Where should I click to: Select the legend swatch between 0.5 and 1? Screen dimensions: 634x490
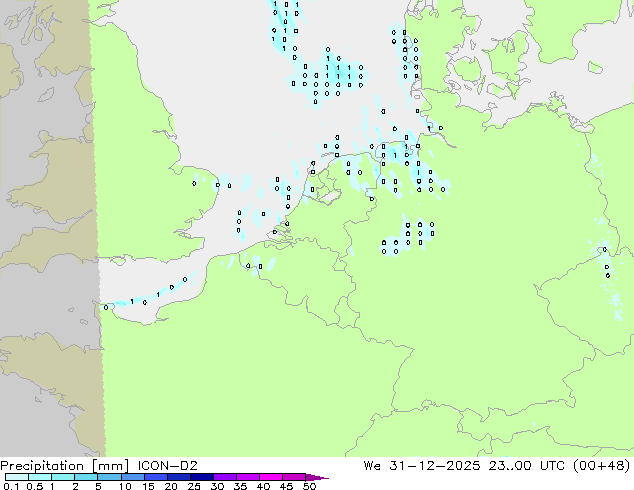click(x=40, y=477)
